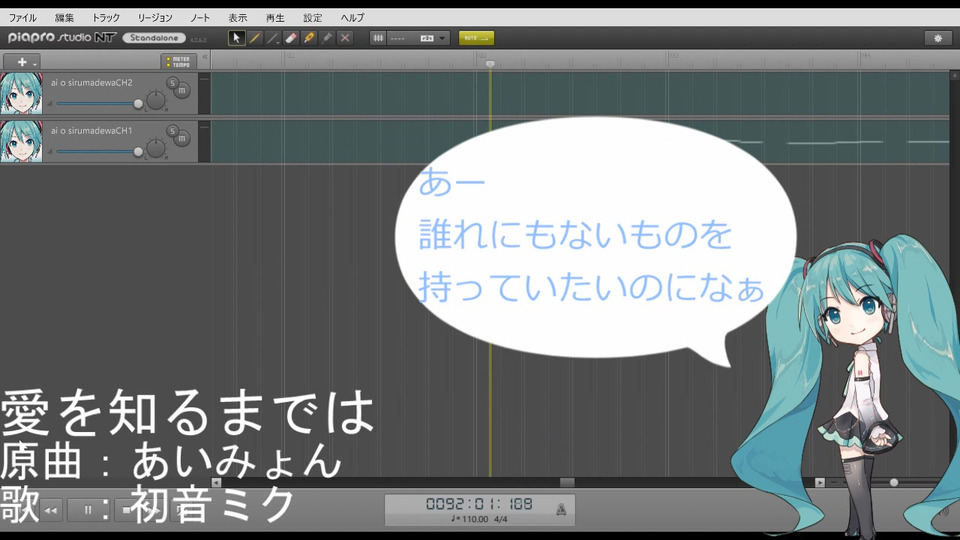Image resolution: width=960 pixels, height=540 pixels.
Task: Click the horizontal scrollbar thumb
Action: [x=567, y=482]
